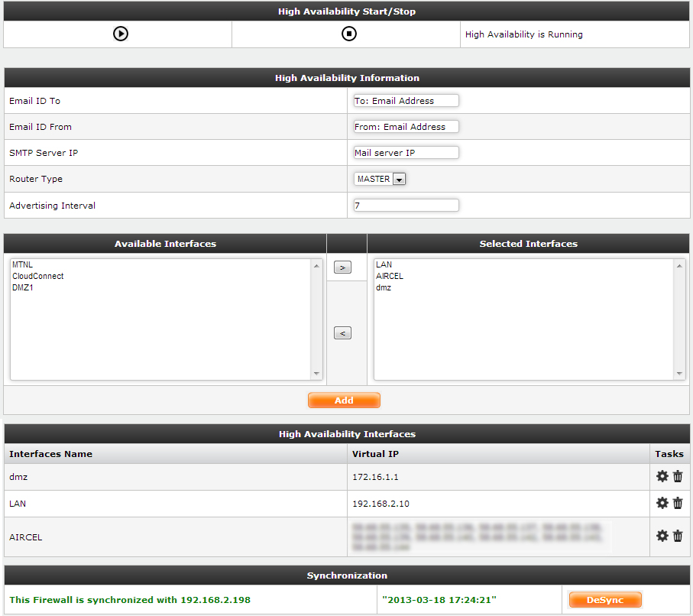Delete the dmz interface with trash icon

point(678,476)
